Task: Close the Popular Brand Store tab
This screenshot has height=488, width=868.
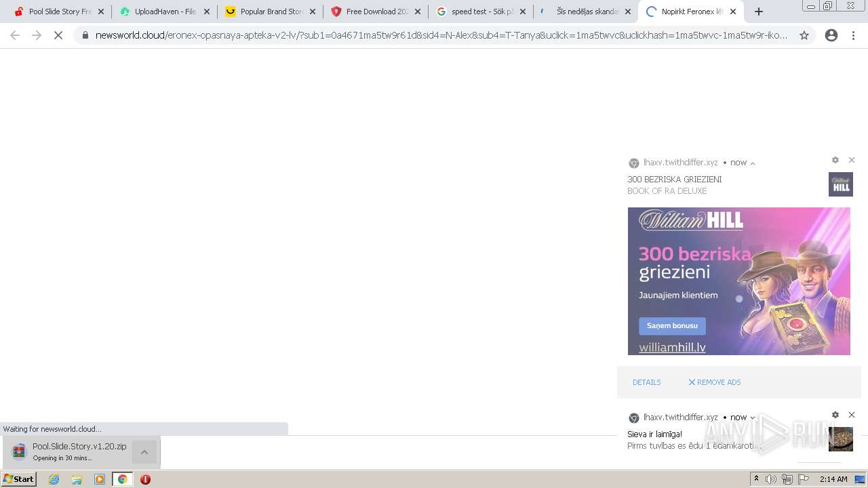Action: 313,12
